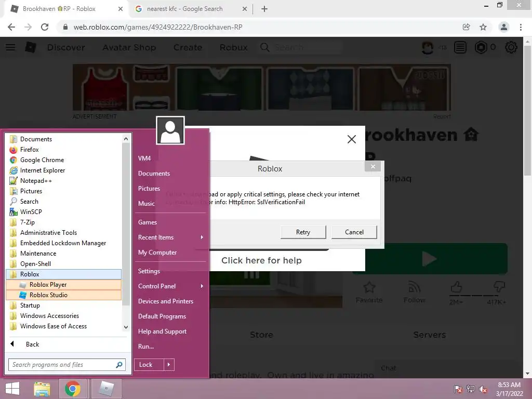Screen dimensions: 532x399
Task: Click Retry in the Roblox error dialog
Action: pyautogui.click(x=303, y=232)
